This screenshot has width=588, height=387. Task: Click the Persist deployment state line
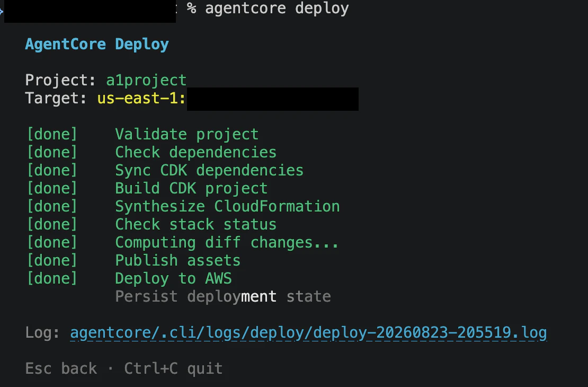click(222, 296)
